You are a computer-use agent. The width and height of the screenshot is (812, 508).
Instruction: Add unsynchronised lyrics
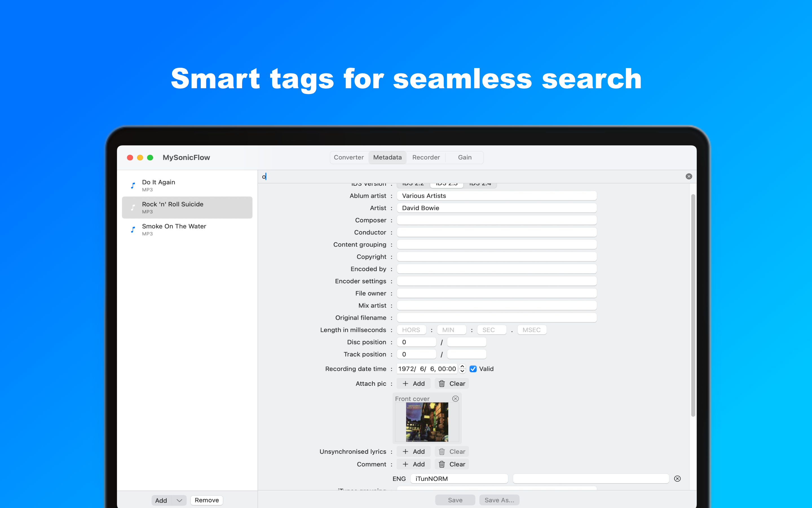pos(413,452)
